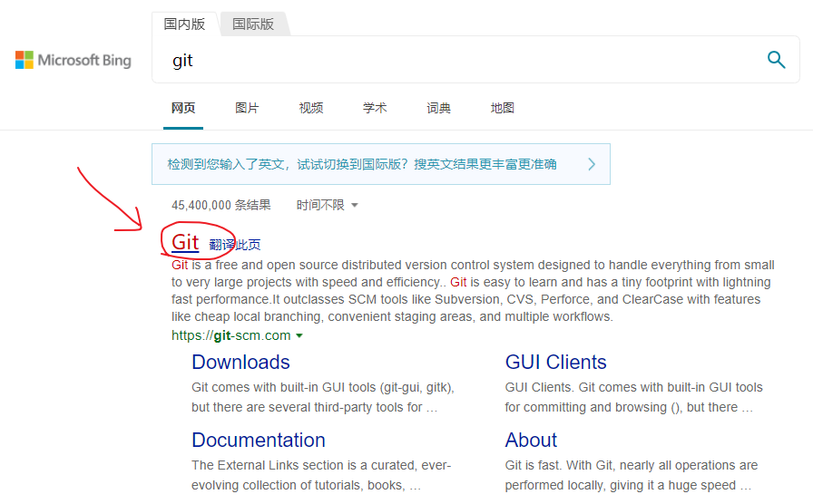
Task: Switch to the 国际版 tab
Action: [x=253, y=24]
